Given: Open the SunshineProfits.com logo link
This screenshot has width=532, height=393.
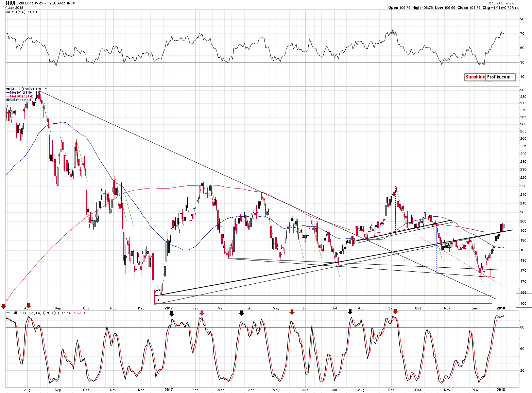Looking at the screenshot, I should [490, 77].
